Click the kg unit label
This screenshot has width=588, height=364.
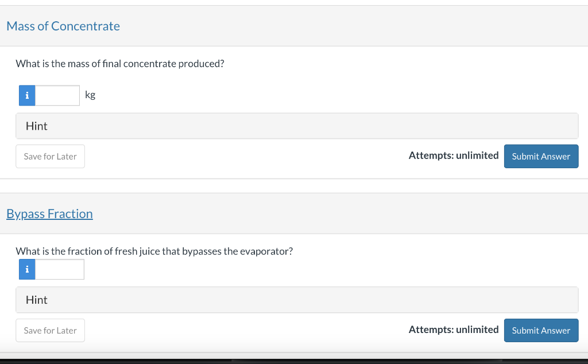pyautogui.click(x=90, y=95)
